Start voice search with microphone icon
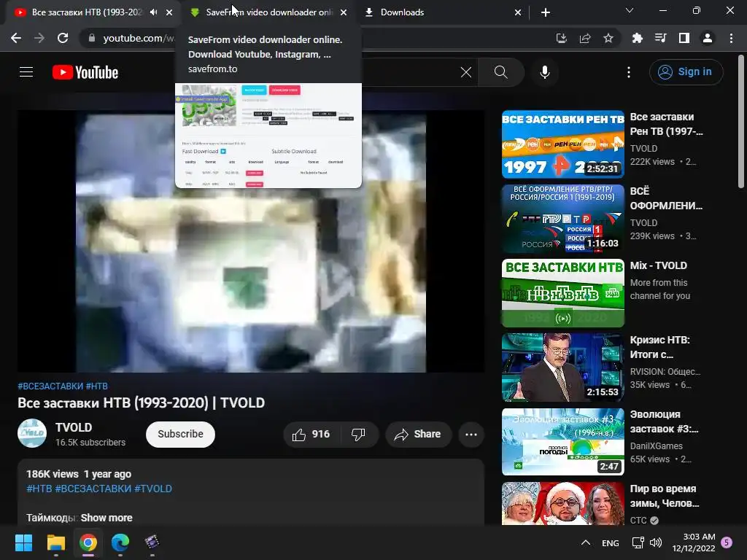 (544, 72)
